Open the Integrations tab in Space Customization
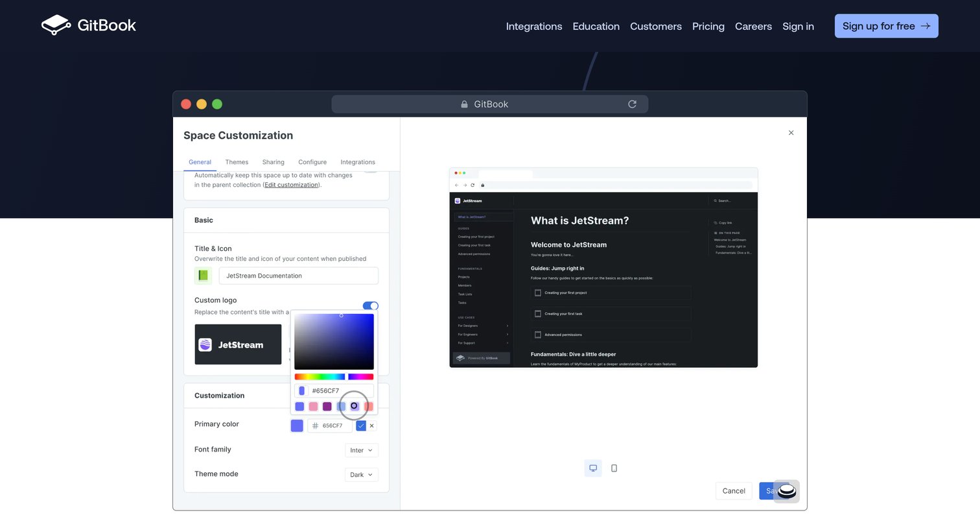980x528 pixels. pyautogui.click(x=358, y=162)
